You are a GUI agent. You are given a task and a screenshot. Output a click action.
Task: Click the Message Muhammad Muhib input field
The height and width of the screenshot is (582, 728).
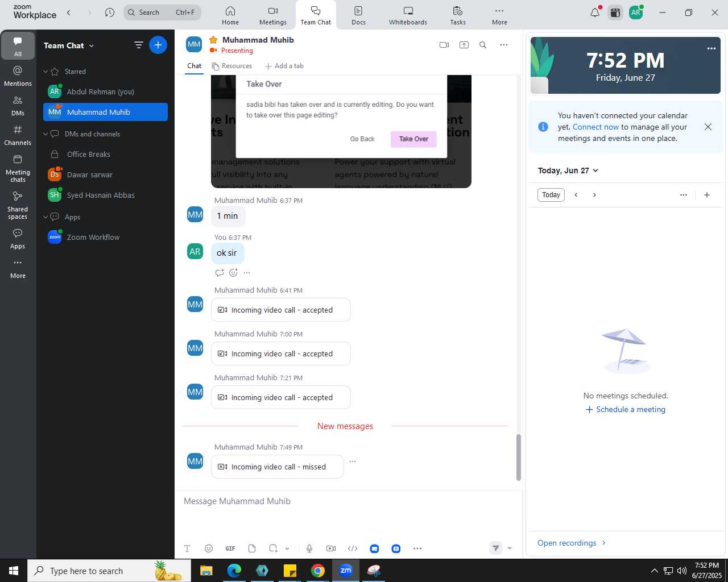point(348,501)
